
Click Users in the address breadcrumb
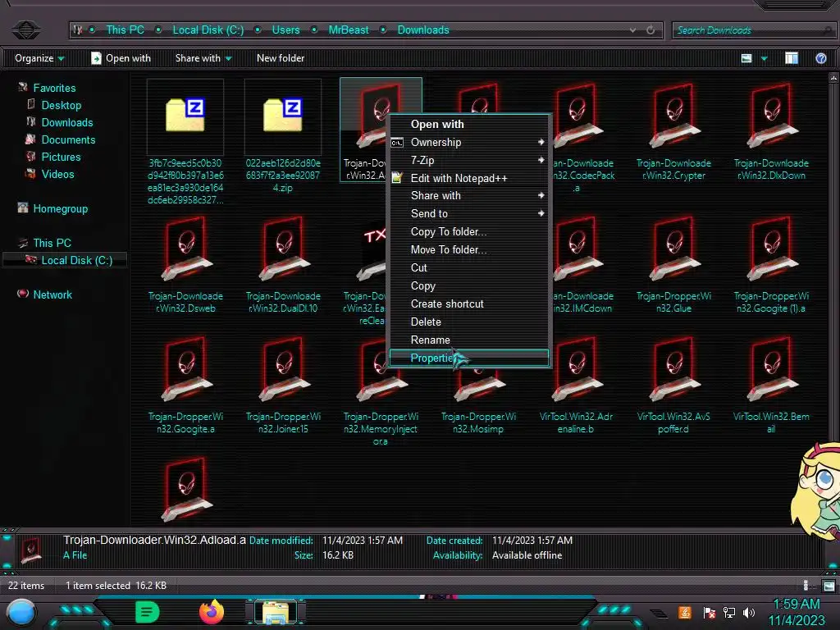pyautogui.click(x=285, y=30)
